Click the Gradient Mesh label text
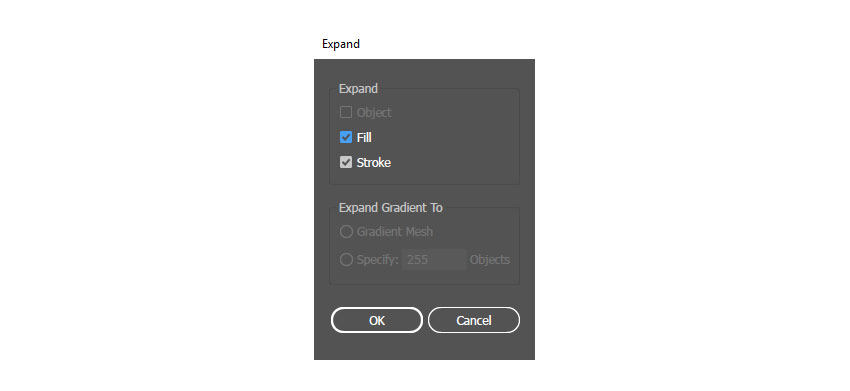Viewport: 850px width, 391px height. [395, 232]
